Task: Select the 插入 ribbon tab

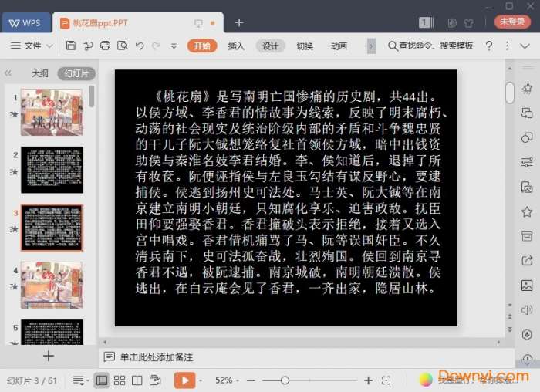Action: pos(236,46)
